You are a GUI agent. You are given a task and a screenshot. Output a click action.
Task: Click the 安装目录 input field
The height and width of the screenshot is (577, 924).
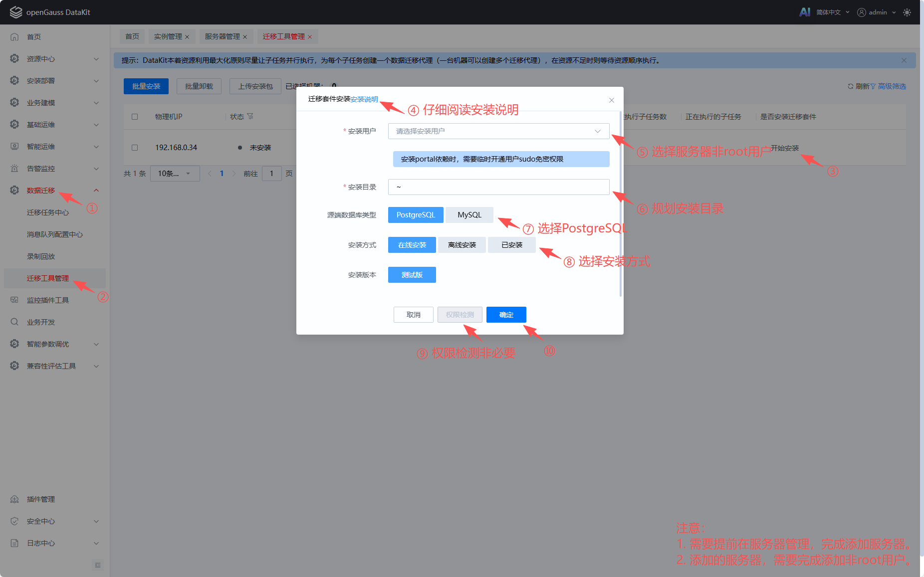(498, 187)
